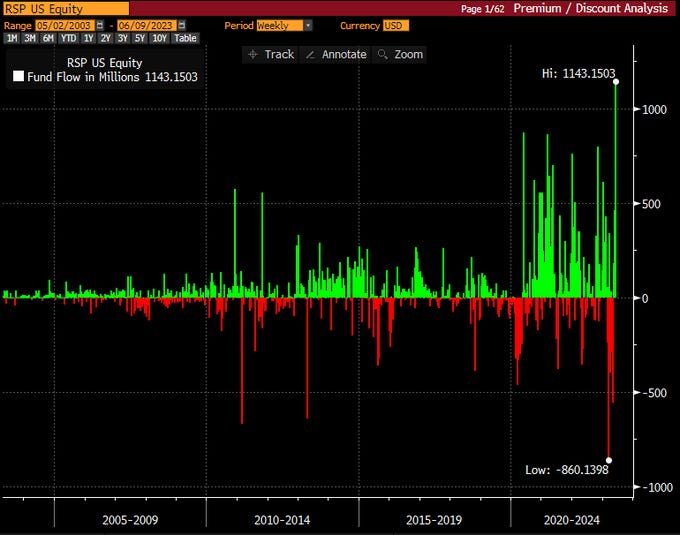The image size is (680, 535).
Task: Expand the Period Weekly dropdown arrow
Action: tap(307, 26)
